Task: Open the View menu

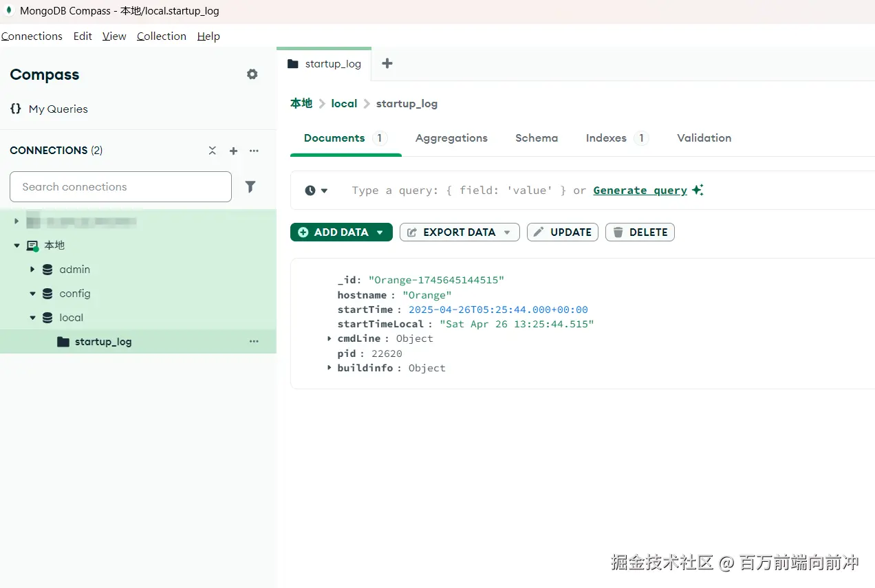Action: 114,36
